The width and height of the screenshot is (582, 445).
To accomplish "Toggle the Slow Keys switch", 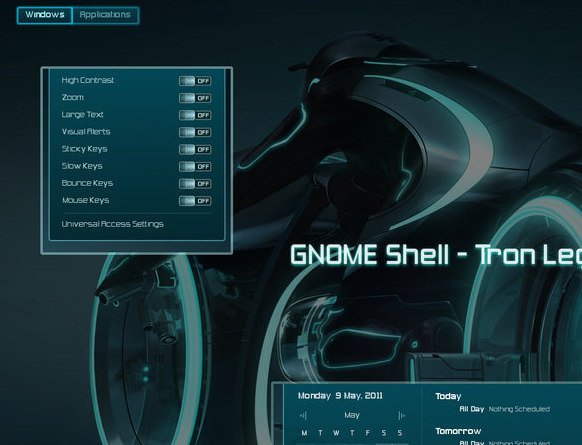I will pyautogui.click(x=195, y=166).
